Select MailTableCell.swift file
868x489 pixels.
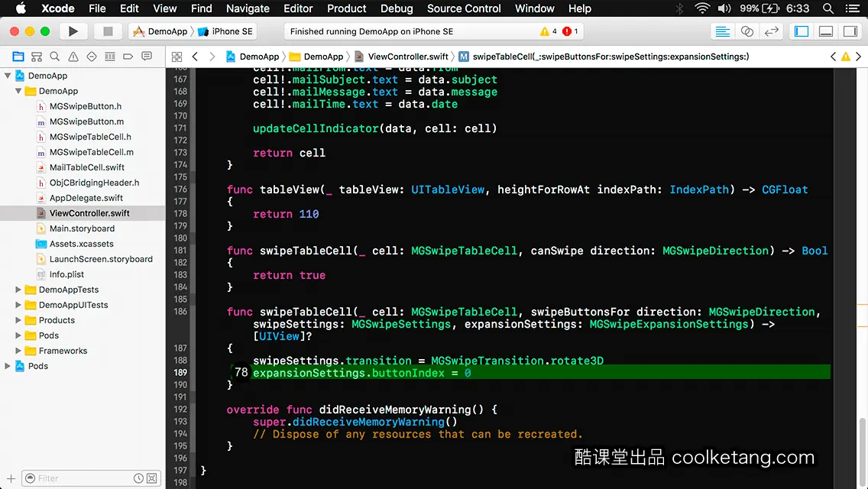point(87,167)
